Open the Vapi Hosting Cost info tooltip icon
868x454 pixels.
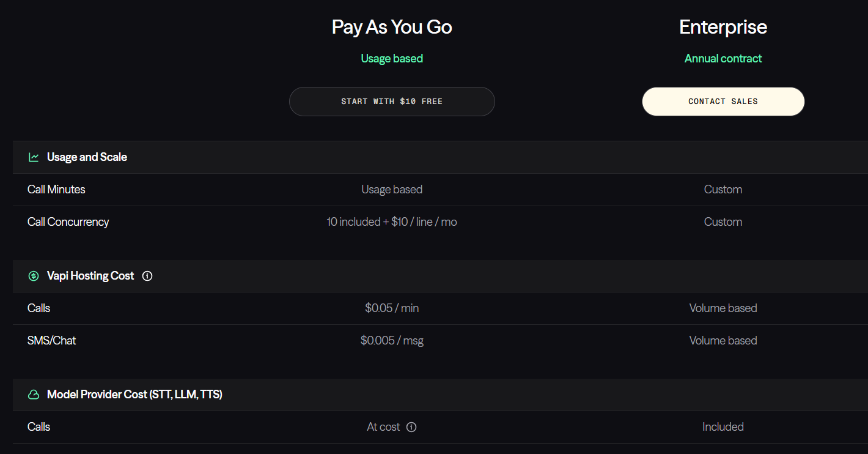[x=147, y=276]
